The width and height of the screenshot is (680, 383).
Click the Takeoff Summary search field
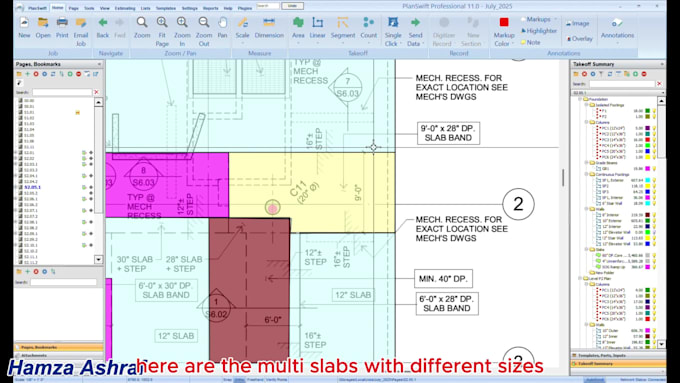[x=621, y=84]
